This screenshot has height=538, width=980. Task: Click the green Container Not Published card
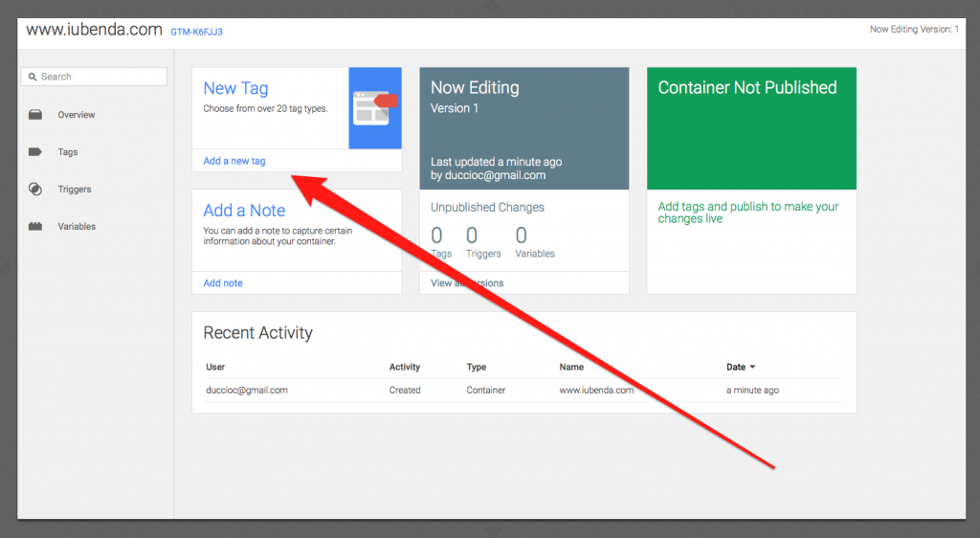coord(751,129)
